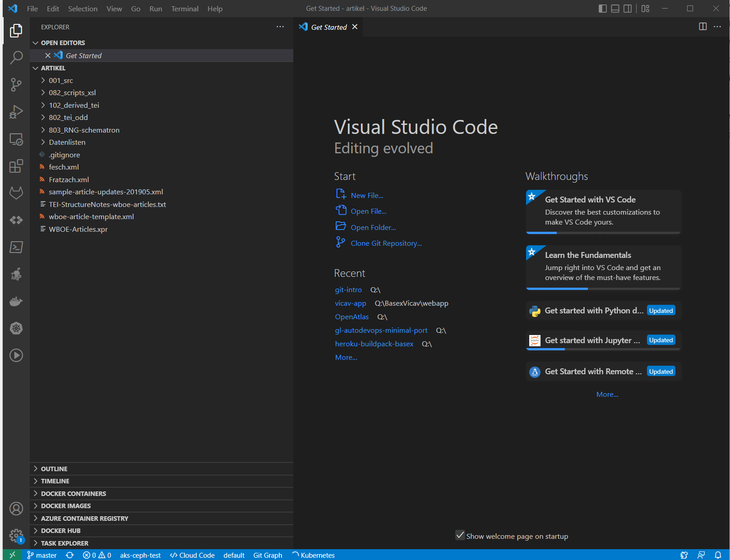Collapse the OPEN EDITORS section
Image resolution: width=730 pixels, height=560 pixels.
[x=162, y=43]
